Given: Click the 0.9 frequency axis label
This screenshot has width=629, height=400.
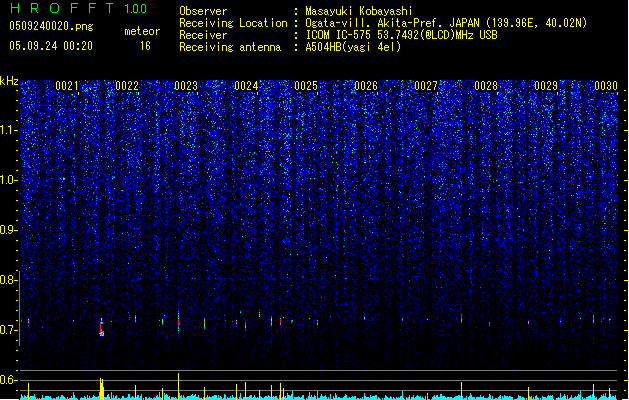Looking at the screenshot, I should (x=9, y=230).
